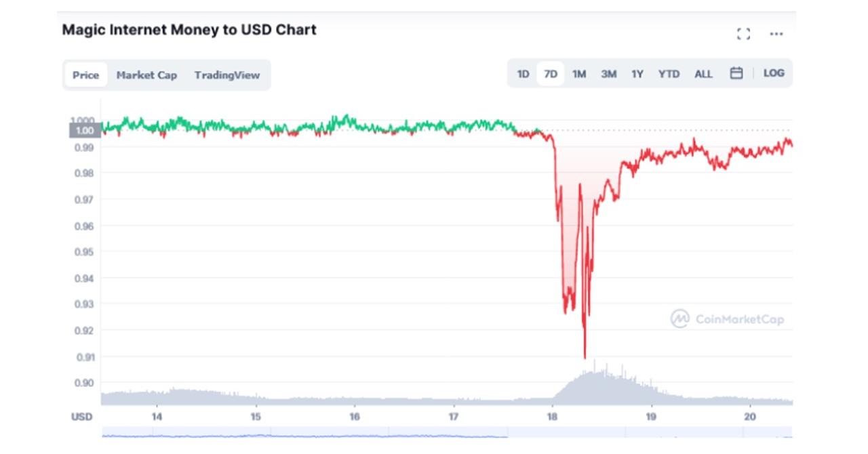The width and height of the screenshot is (868, 454).
Task: Click the currently selected 7D range
Action: [x=551, y=73]
